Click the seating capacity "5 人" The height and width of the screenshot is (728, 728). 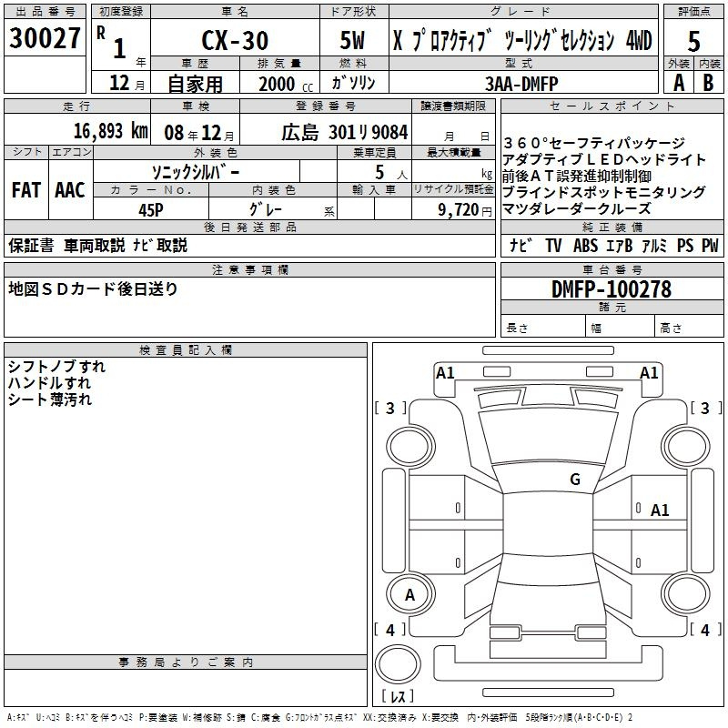tap(390, 173)
